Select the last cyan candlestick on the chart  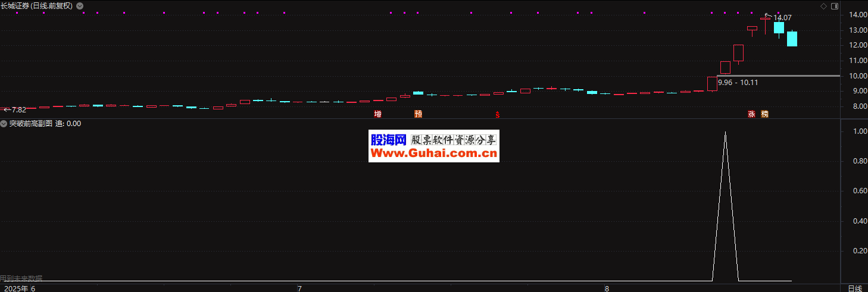pos(792,39)
